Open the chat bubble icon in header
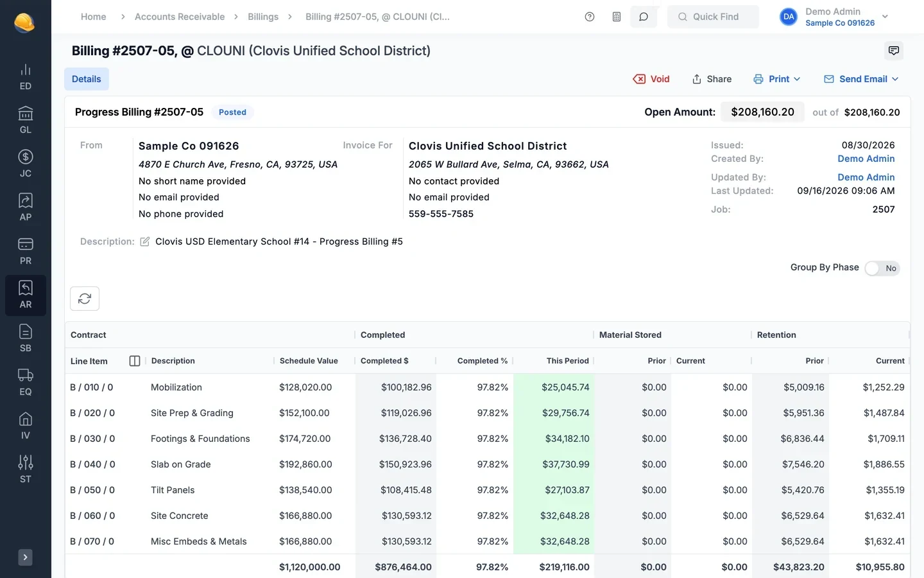The height and width of the screenshot is (578, 924). point(644,17)
